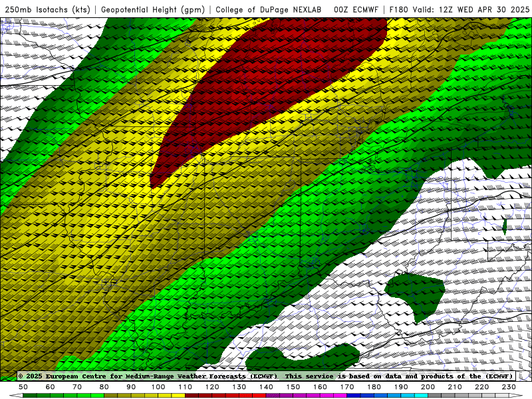The width and height of the screenshot is (532, 399).
Task: Click the '250mb Isotachs (kts)' title text
Action: pos(47,9)
